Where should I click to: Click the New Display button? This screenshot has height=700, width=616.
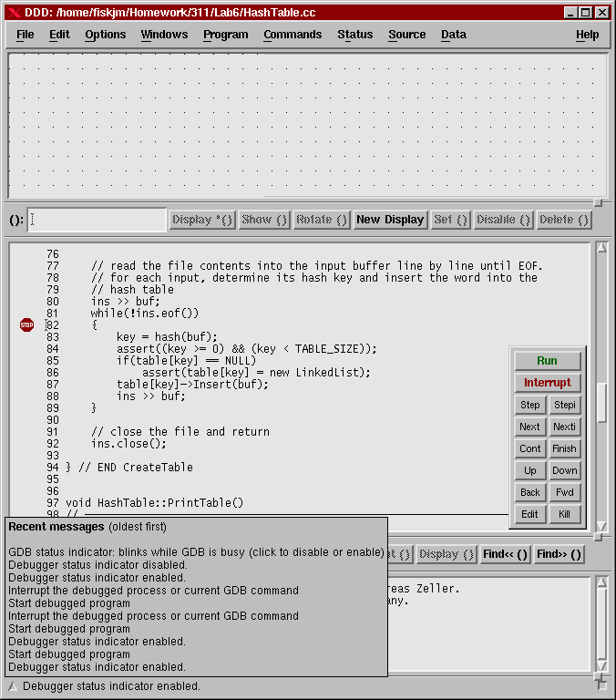[x=390, y=220]
